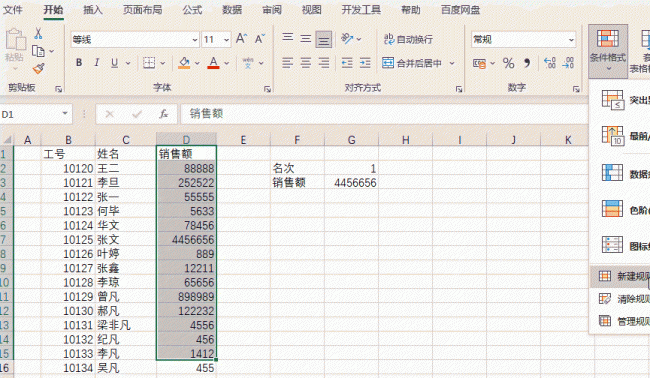Viewport: 650px width, 378px height.
Task: Open font group dialog launcher
Action: (267, 89)
